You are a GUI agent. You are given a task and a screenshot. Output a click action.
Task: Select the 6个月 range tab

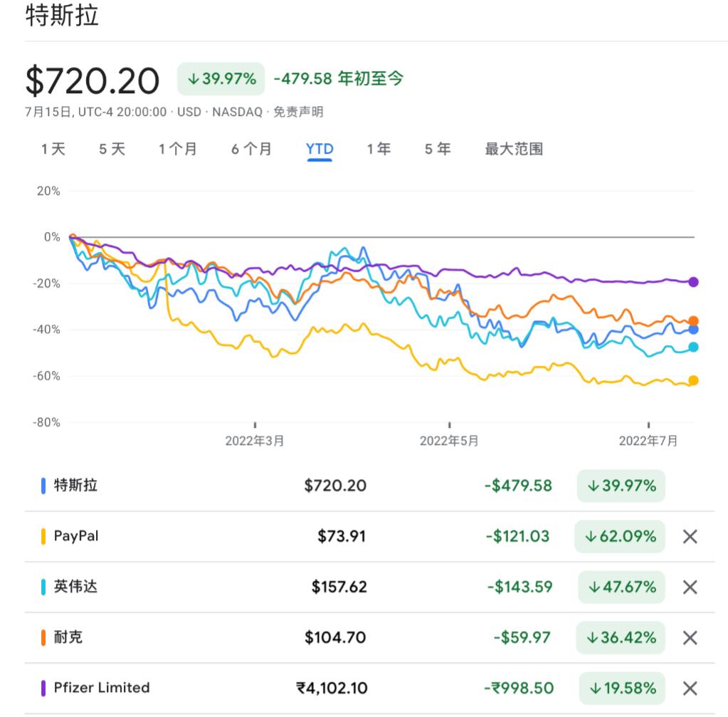(251, 149)
